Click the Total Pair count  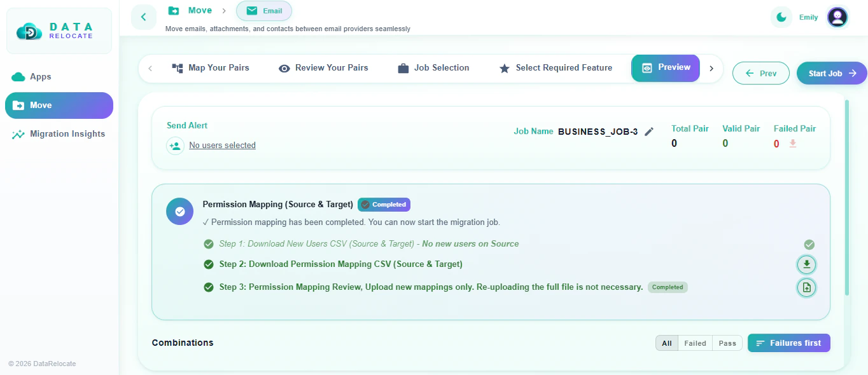[675, 144]
